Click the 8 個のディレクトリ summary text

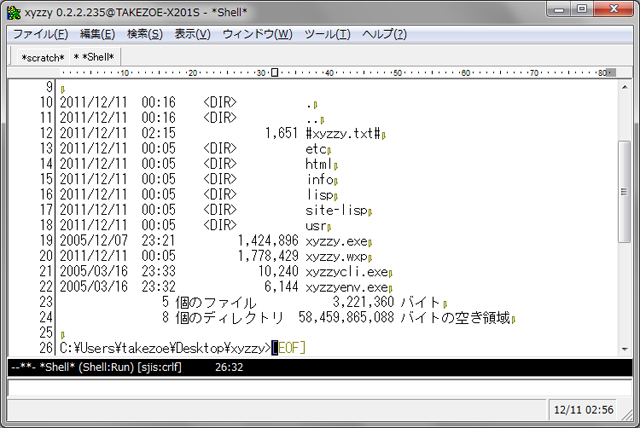coord(222,317)
